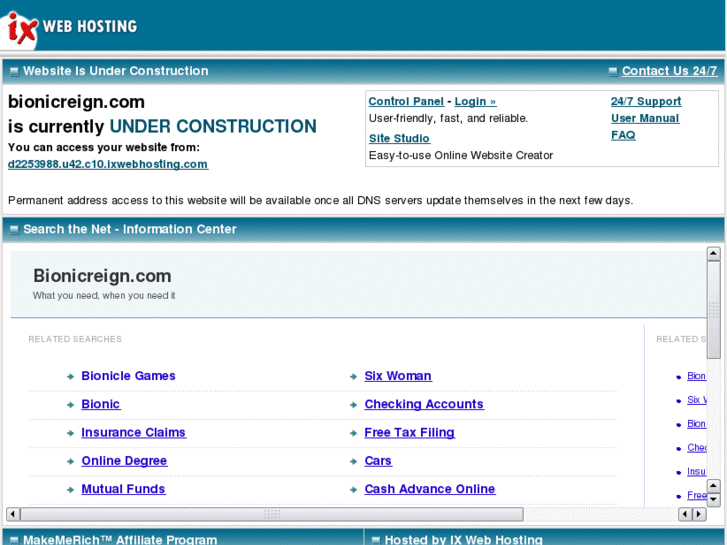The height and width of the screenshot is (545, 727).
Task: Click the right arrow of the horizontal scrollbar
Action: [x=699, y=513]
